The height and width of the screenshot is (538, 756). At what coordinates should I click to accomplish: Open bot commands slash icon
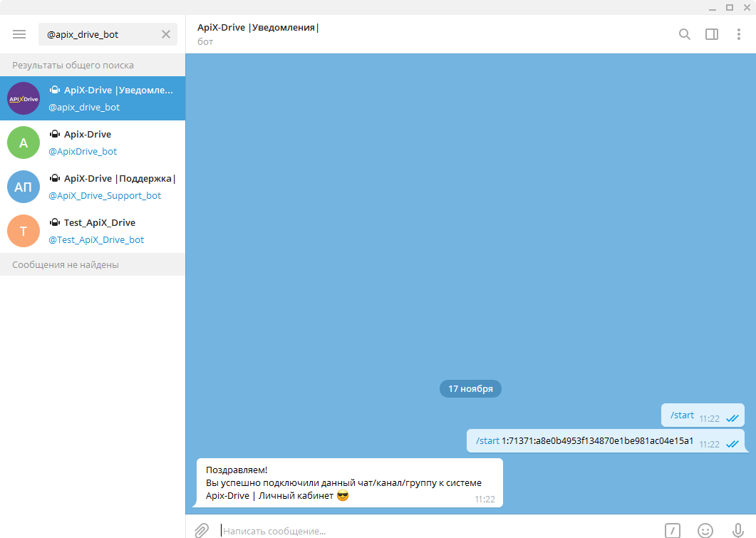click(673, 530)
